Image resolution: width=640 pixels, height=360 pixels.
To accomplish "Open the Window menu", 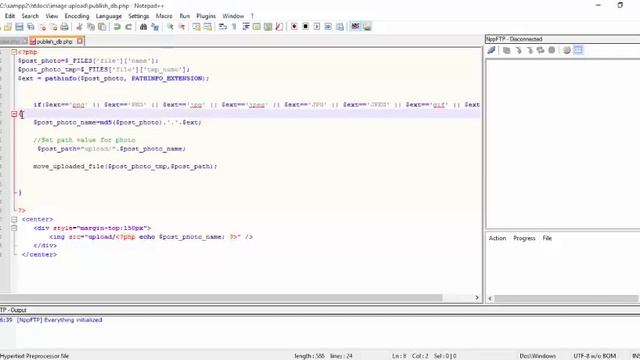I will click(x=233, y=16).
